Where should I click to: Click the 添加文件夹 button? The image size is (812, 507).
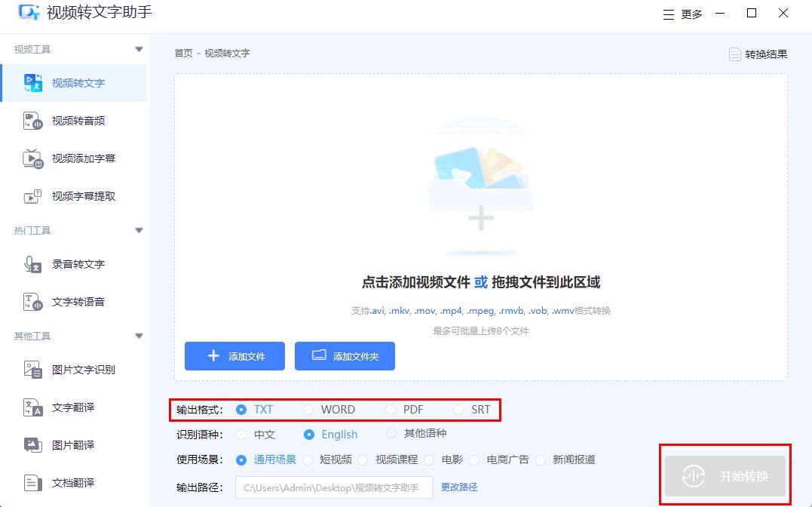click(x=345, y=355)
